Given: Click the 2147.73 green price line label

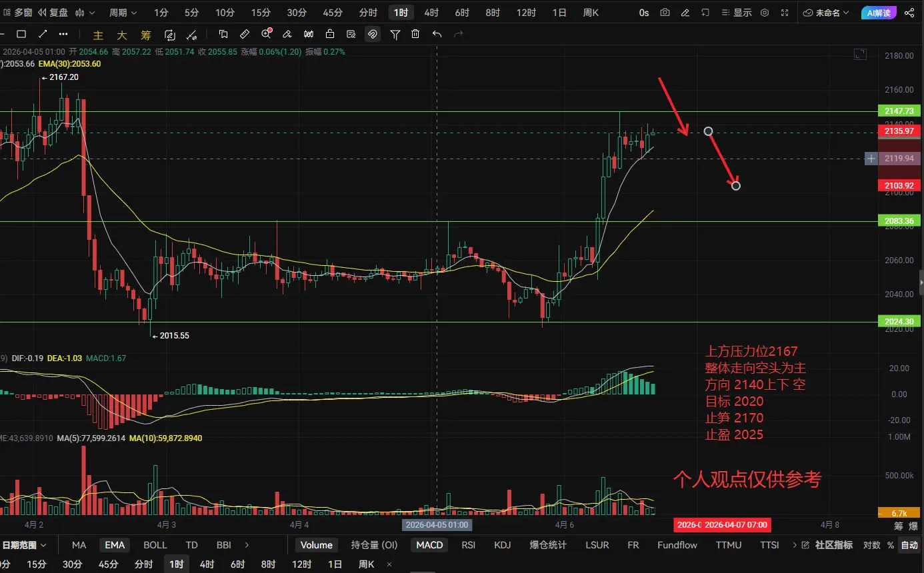Looking at the screenshot, I should [x=899, y=111].
